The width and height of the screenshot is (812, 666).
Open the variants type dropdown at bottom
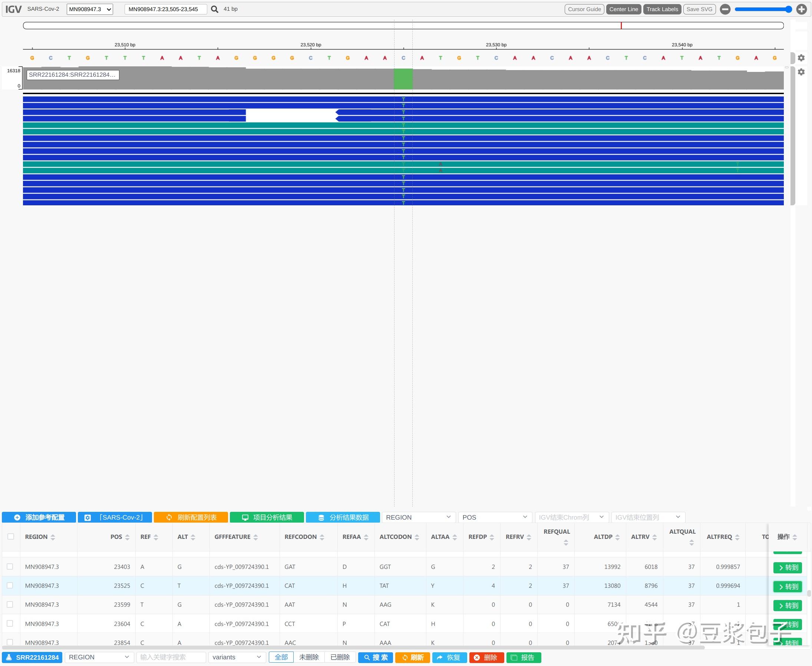[x=237, y=657]
